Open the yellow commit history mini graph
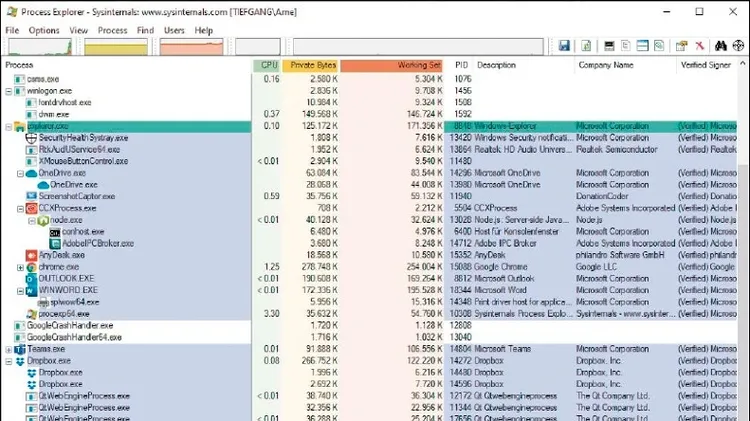The height and width of the screenshot is (421, 750). [x=116, y=47]
